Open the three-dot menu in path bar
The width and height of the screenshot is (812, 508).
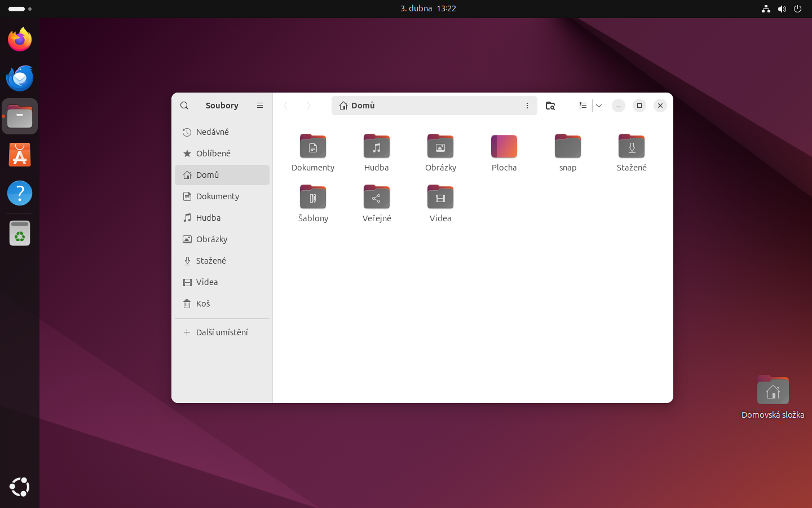pyautogui.click(x=527, y=106)
